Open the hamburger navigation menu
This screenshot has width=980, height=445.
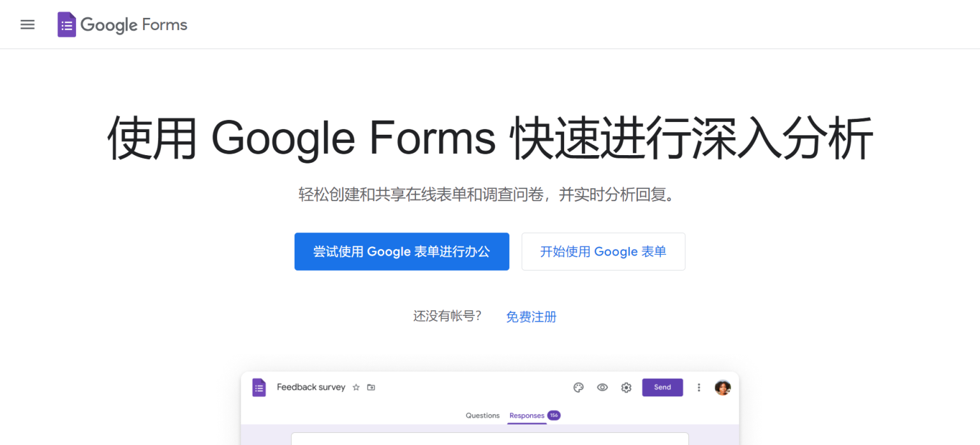coord(27,24)
